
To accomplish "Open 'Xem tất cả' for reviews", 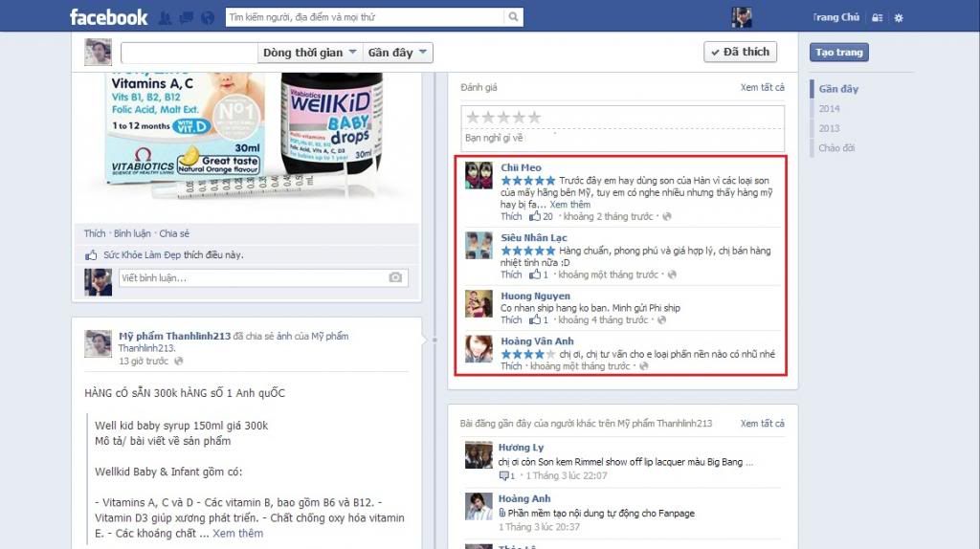I will 762,88.
